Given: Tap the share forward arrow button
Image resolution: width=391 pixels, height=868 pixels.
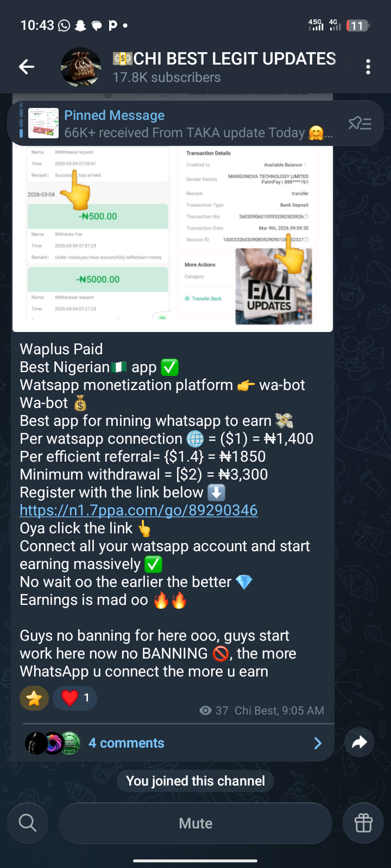Looking at the screenshot, I should click(x=360, y=742).
